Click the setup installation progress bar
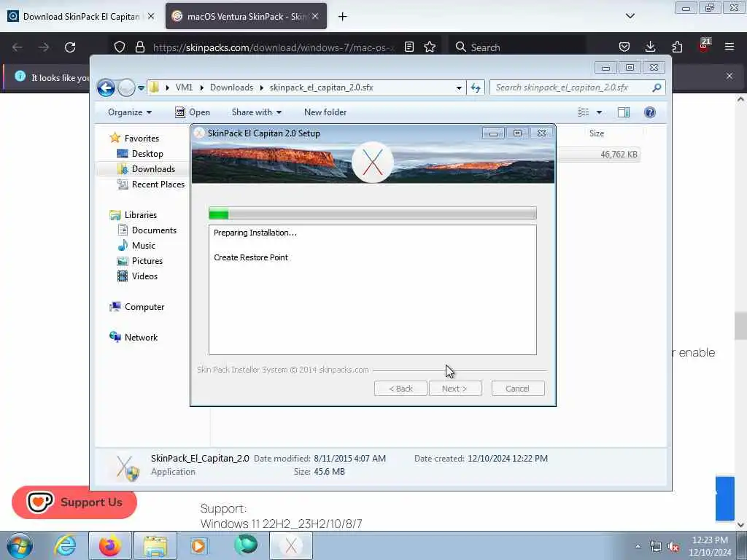The height and width of the screenshot is (560, 747). pos(373,214)
